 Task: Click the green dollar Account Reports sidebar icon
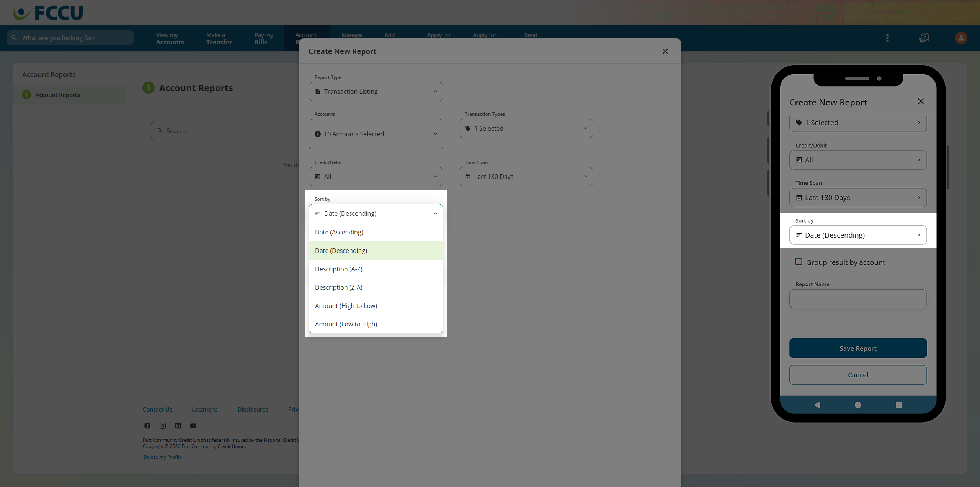pos(26,95)
